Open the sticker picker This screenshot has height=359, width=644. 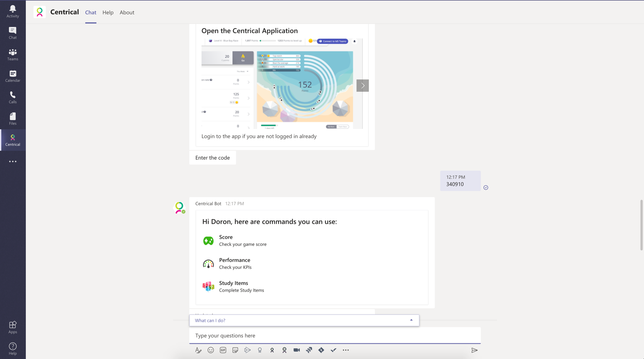(235, 350)
